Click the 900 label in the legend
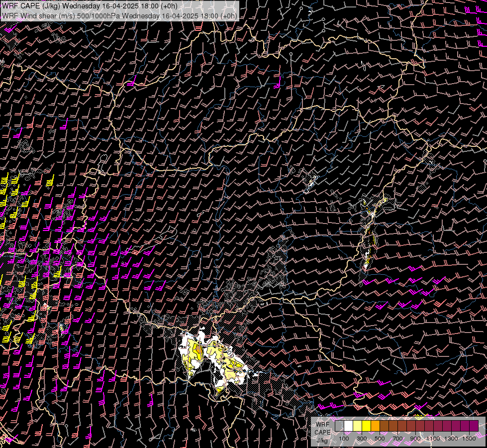Image resolution: width=487 pixels, height=448 pixels. [415, 439]
